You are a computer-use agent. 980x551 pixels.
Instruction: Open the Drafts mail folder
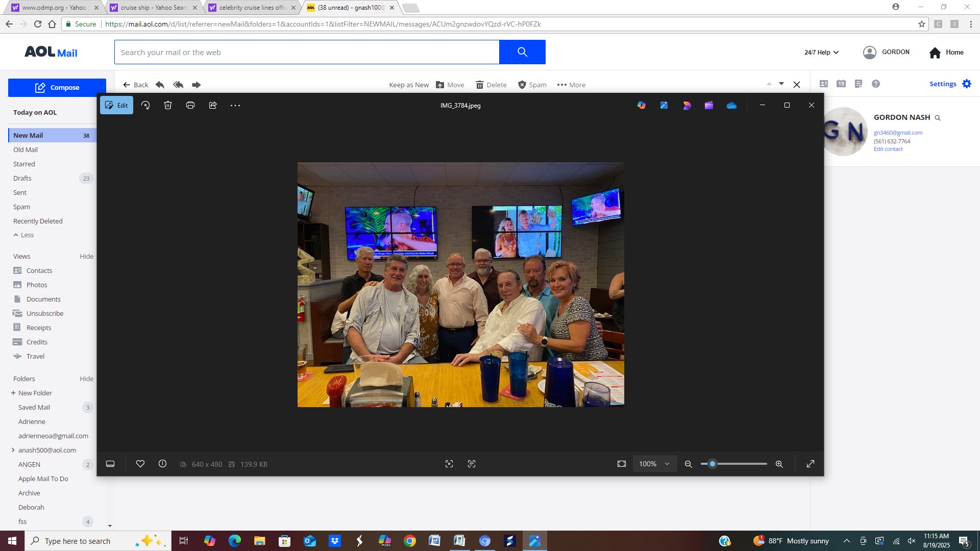(22, 178)
